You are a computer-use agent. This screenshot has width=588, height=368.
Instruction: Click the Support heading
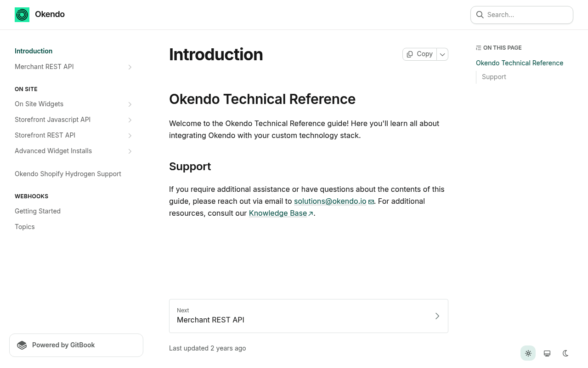[190, 166]
